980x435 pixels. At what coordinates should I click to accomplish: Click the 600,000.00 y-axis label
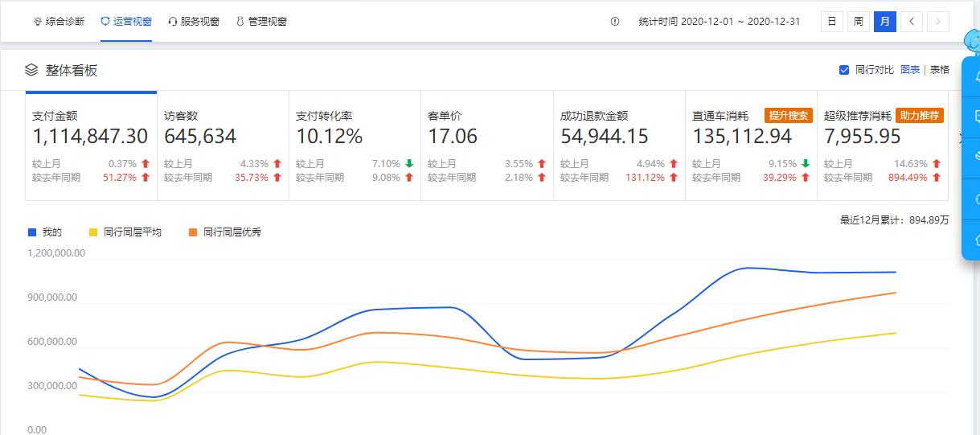pos(52,342)
